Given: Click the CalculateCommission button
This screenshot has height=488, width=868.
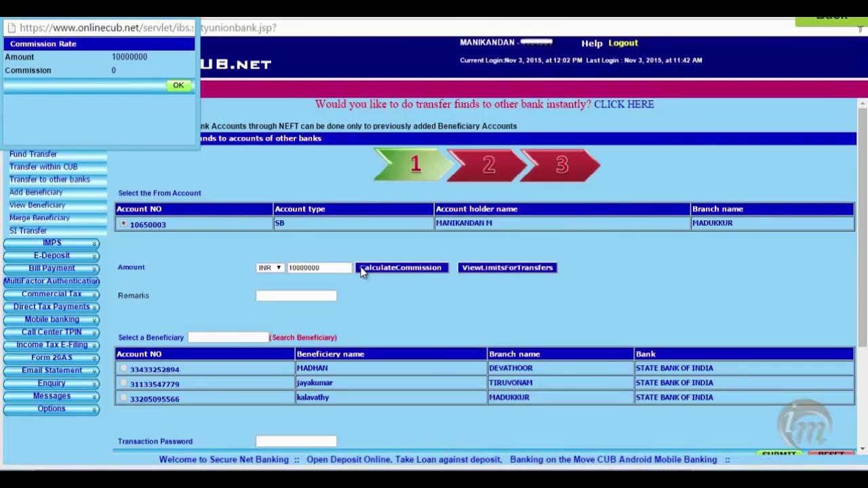Looking at the screenshot, I should (x=401, y=268).
